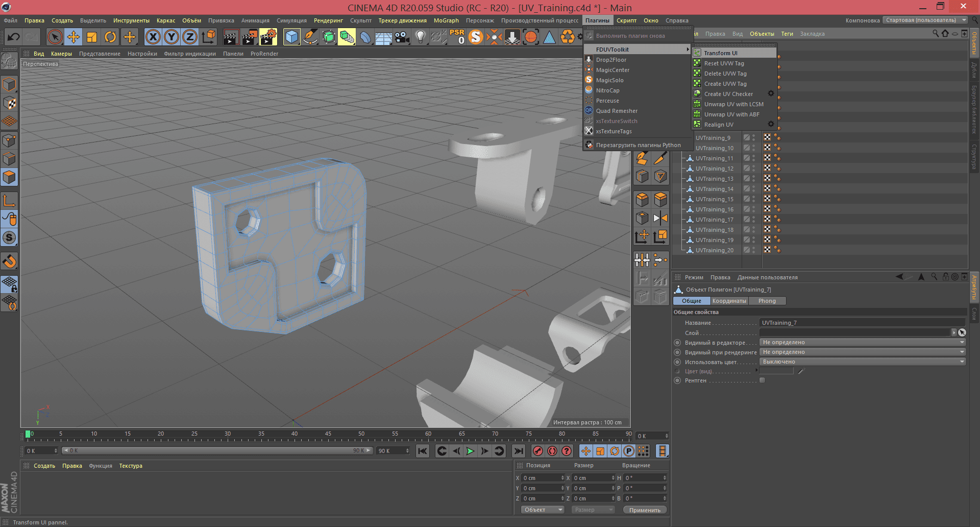Click the PSR 0 reset icon
The image size is (980, 527).
click(x=457, y=37)
